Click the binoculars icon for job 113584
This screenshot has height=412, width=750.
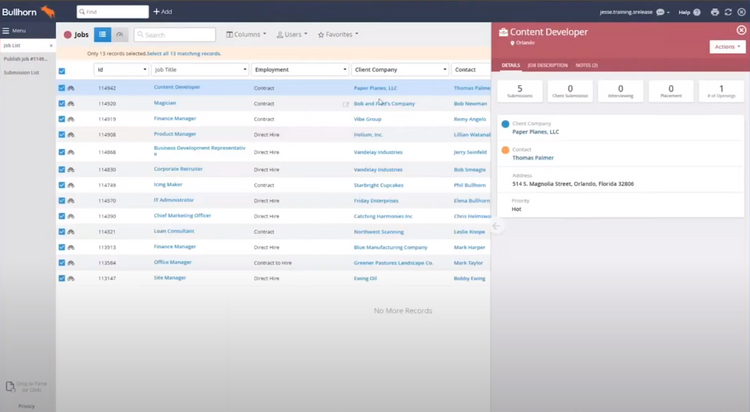coord(71,263)
